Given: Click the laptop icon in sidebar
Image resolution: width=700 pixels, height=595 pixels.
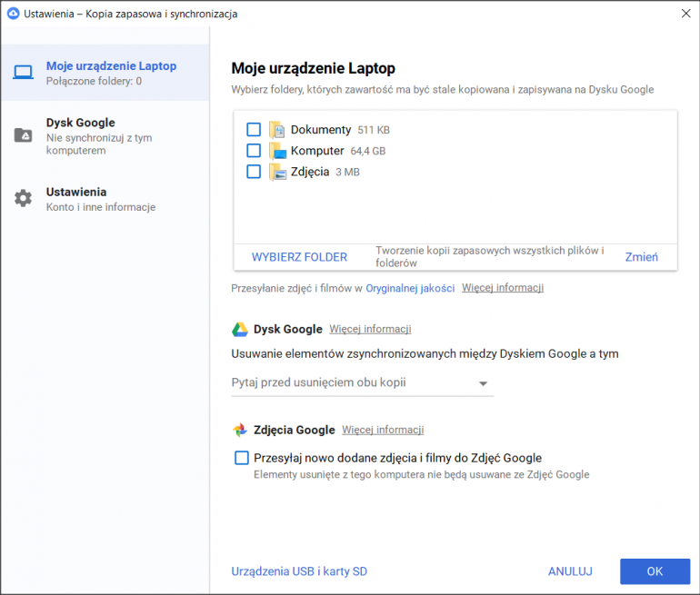Looking at the screenshot, I should coord(23,73).
